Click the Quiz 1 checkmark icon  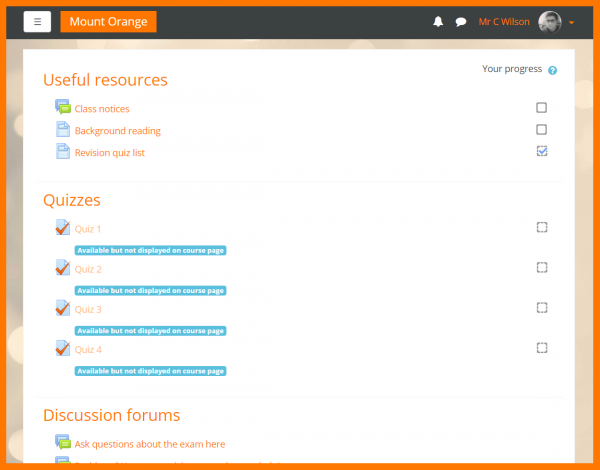pos(63,228)
